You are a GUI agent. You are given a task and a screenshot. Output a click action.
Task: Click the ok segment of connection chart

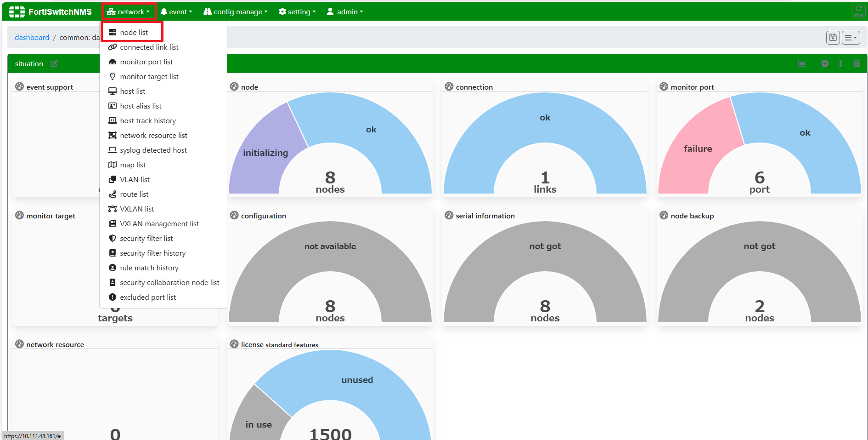pos(545,118)
